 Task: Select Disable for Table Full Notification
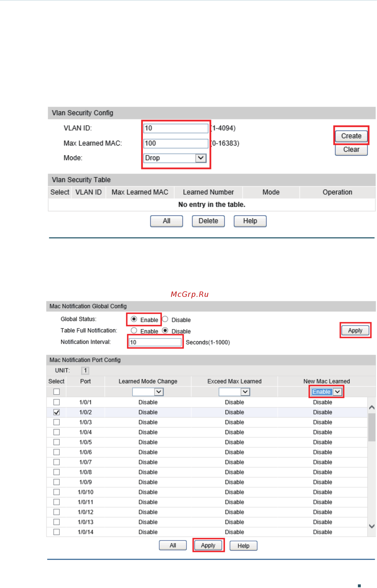tap(165, 331)
